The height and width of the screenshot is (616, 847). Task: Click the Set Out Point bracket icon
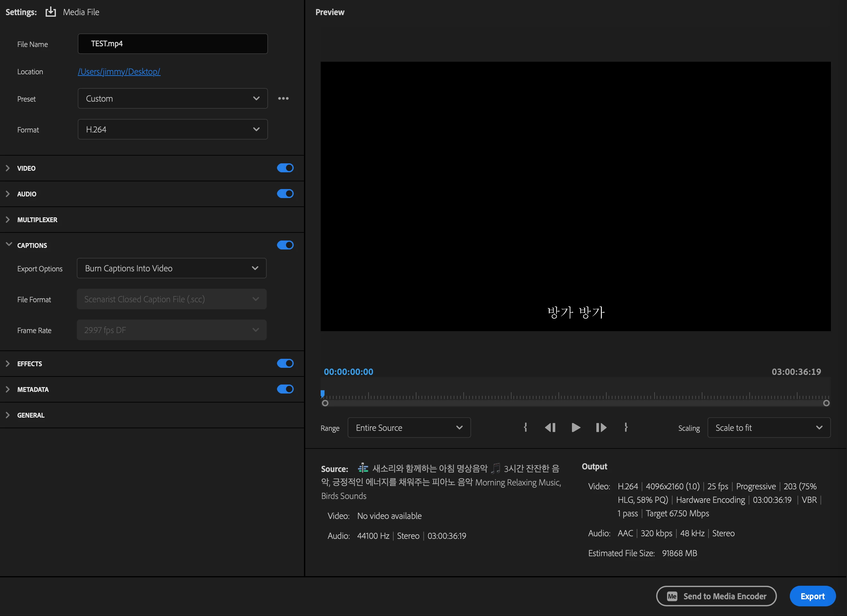point(626,427)
